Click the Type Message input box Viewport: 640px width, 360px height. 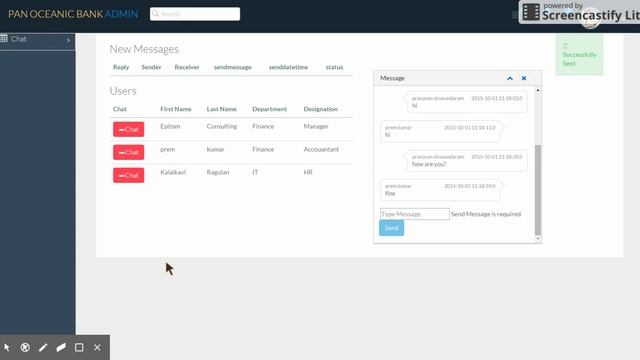[414, 214]
